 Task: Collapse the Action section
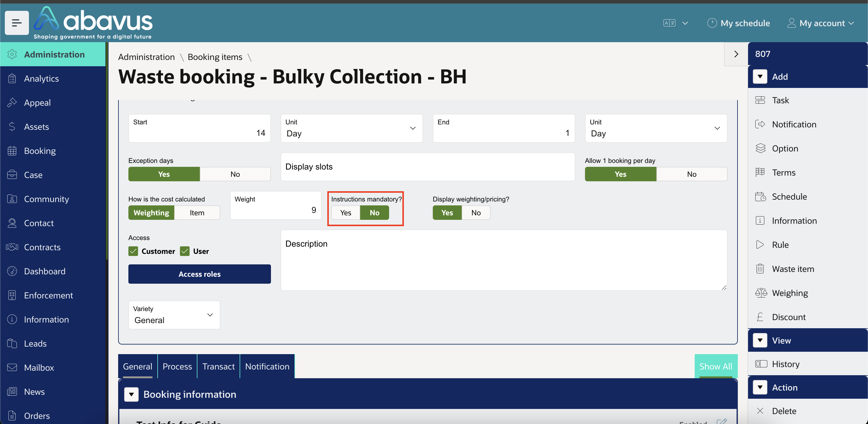point(760,387)
